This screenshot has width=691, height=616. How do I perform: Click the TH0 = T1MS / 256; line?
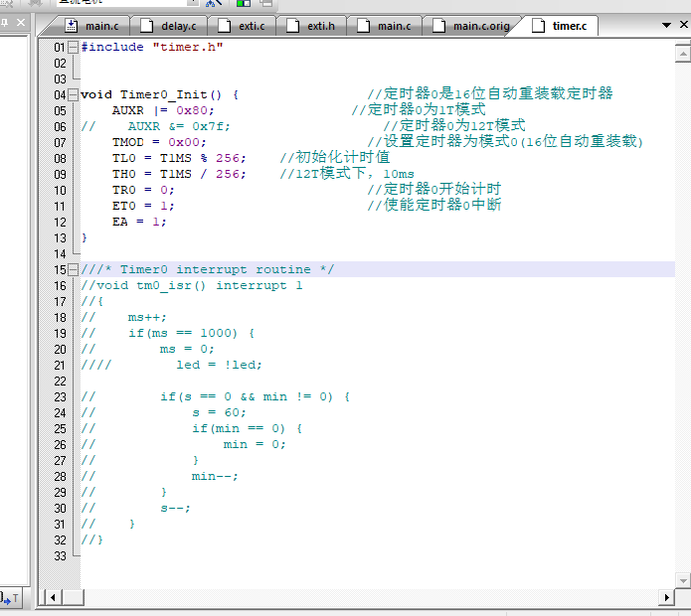click(179, 174)
